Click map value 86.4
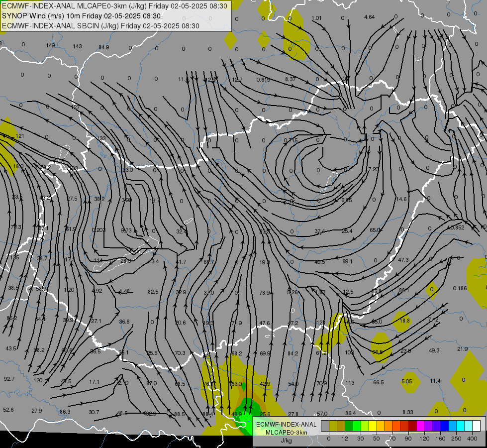Screen dimensions: 487x448 coord(350,413)
